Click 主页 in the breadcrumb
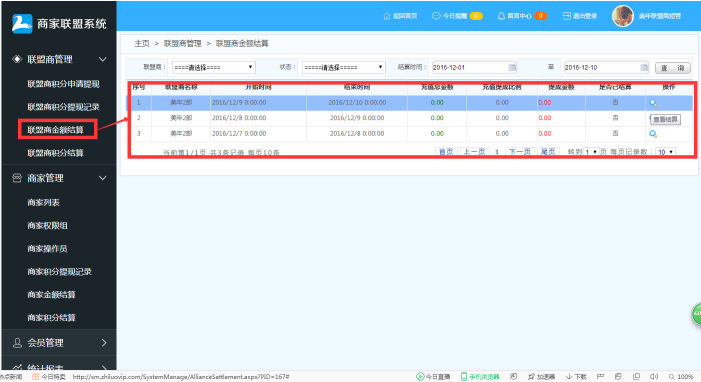Screen dimensions: 701x382 (142, 43)
